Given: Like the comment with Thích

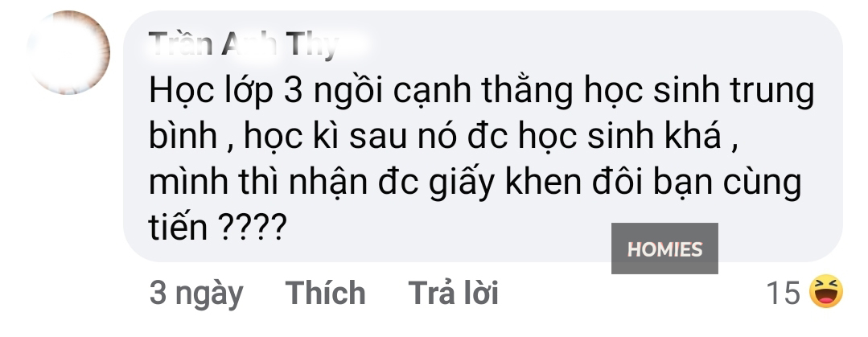Looking at the screenshot, I should pyautogui.click(x=326, y=293).
